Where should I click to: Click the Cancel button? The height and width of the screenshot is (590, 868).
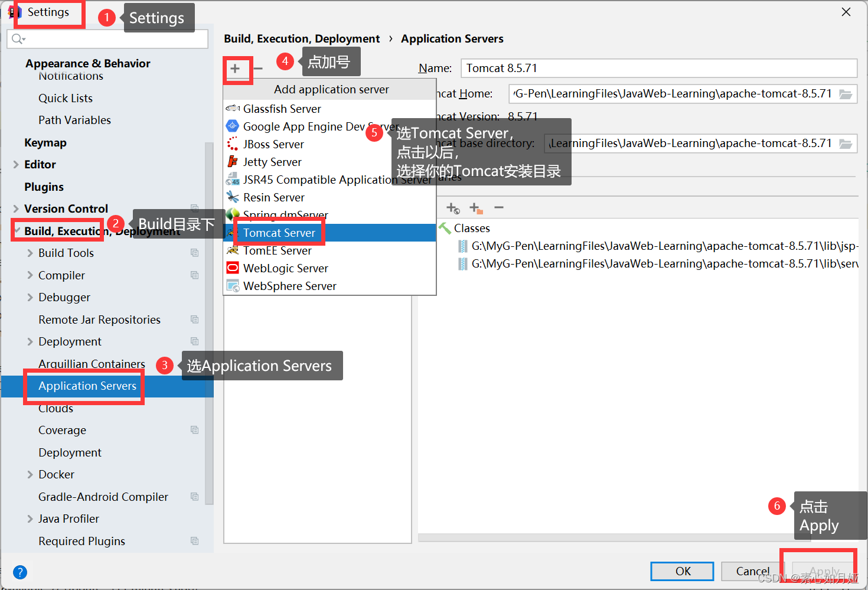click(x=752, y=571)
